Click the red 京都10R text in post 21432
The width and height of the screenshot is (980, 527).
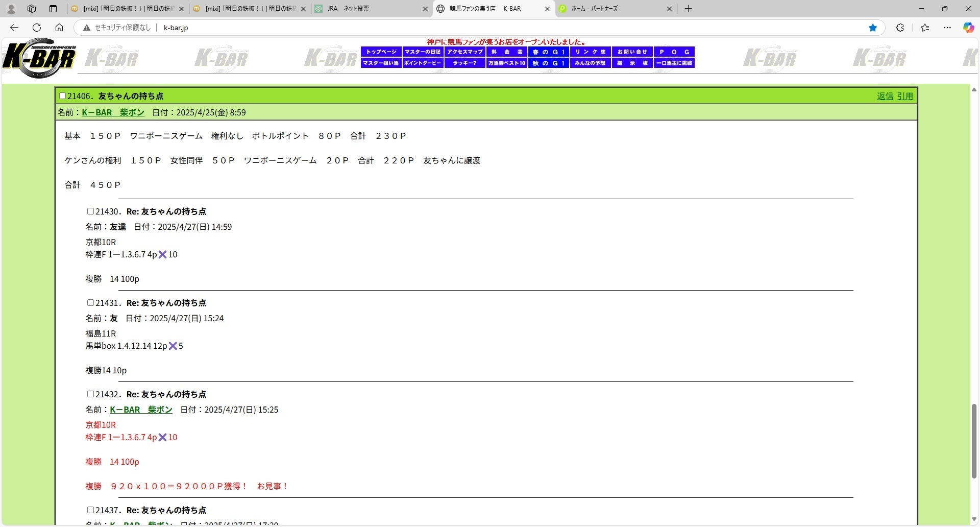coord(101,425)
